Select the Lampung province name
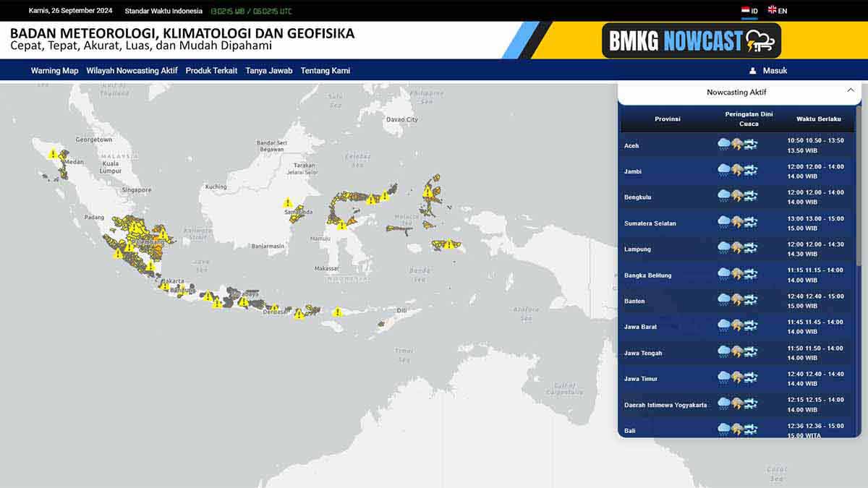This screenshot has height=488, width=868. point(638,249)
